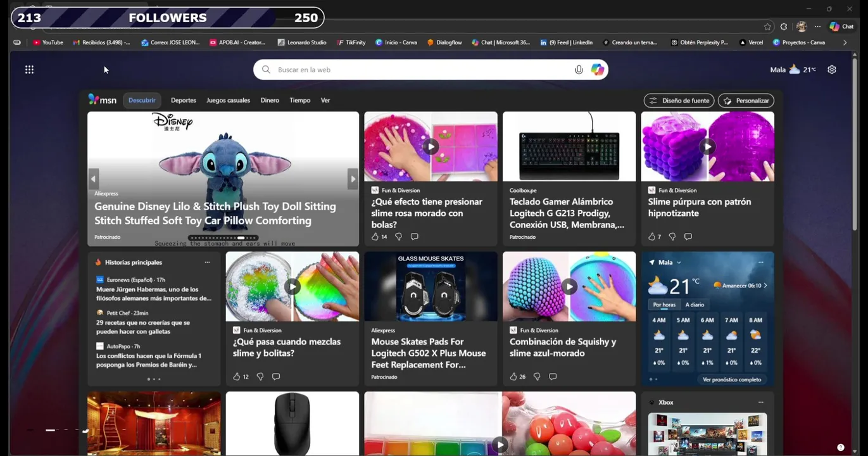Open the feedback help icon at bottom right
Image resolution: width=868 pixels, height=456 pixels.
pyautogui.click(x=840, y=447)
